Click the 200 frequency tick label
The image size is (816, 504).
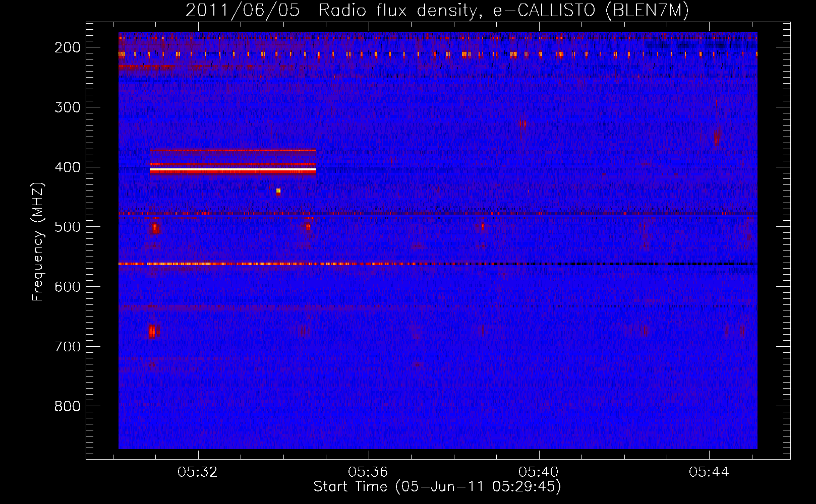pos(67,47)
